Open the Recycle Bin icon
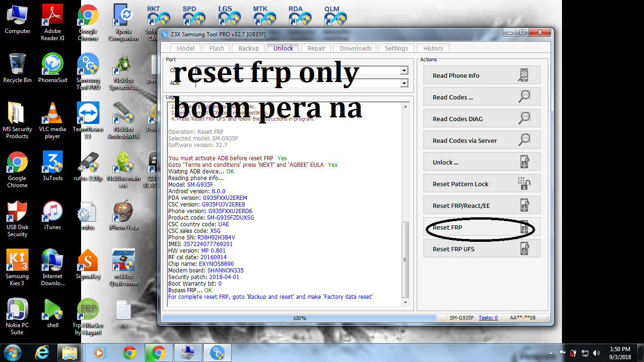Viewport: 644px width, 362px height. (17, 68)
